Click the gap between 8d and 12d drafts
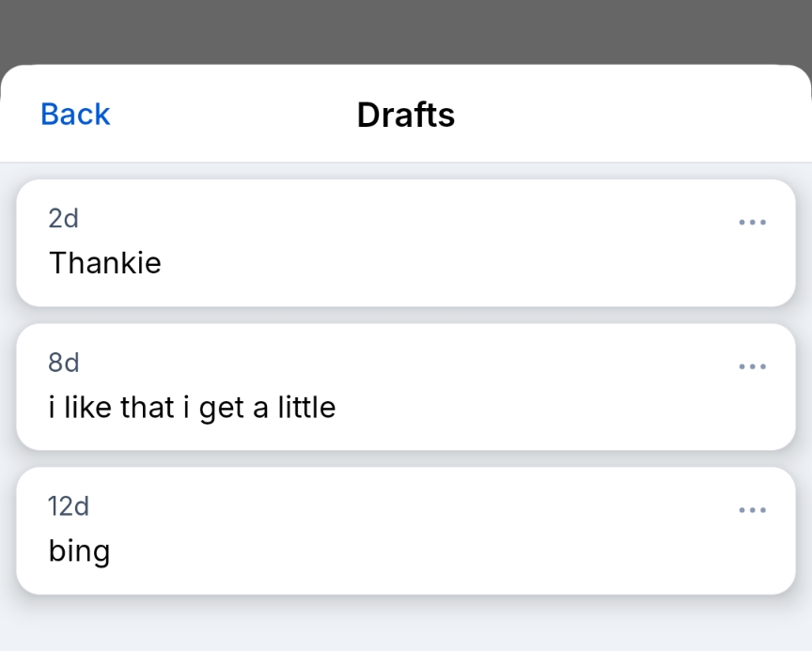 (406, 458)
